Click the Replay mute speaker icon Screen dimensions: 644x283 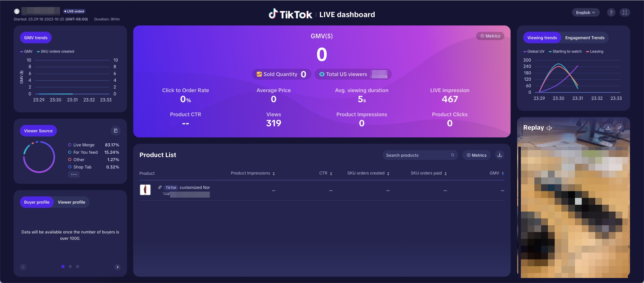[549, 128]
